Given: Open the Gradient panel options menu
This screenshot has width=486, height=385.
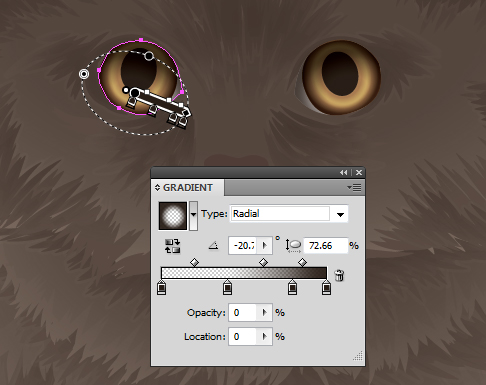Looking at the screenshot, I should 354,188.
